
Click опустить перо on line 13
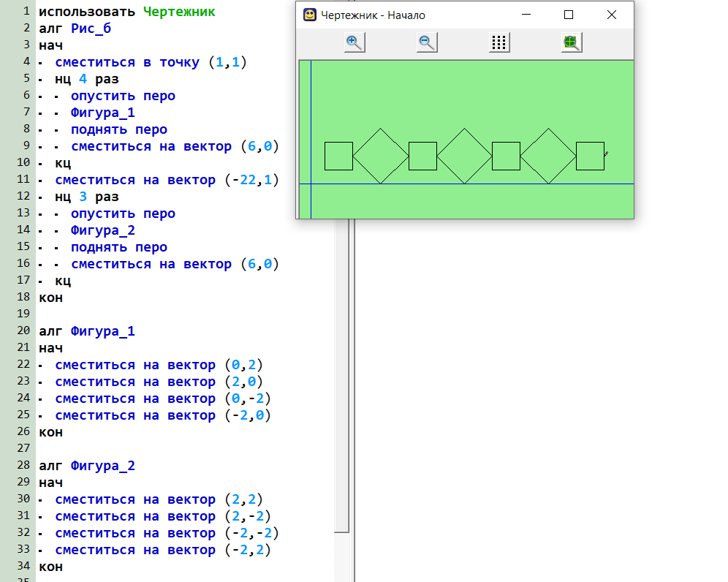(123, 213)
